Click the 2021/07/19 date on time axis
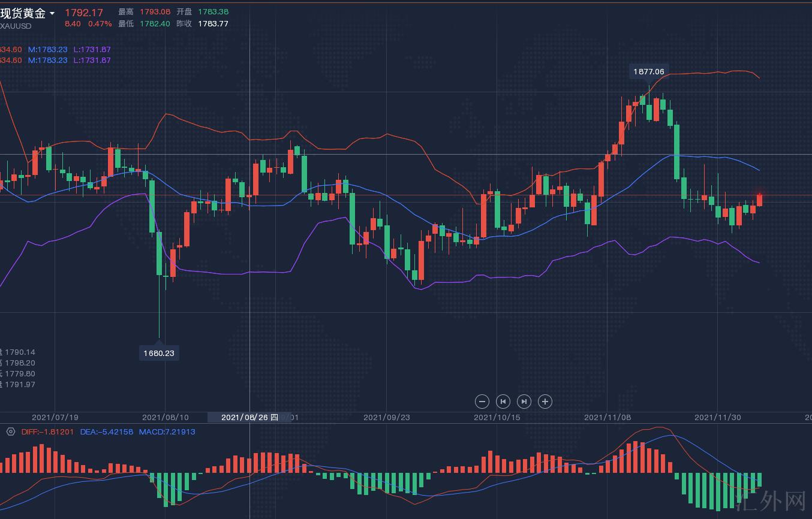The image size is (812, 519). (x=55, y=417)
